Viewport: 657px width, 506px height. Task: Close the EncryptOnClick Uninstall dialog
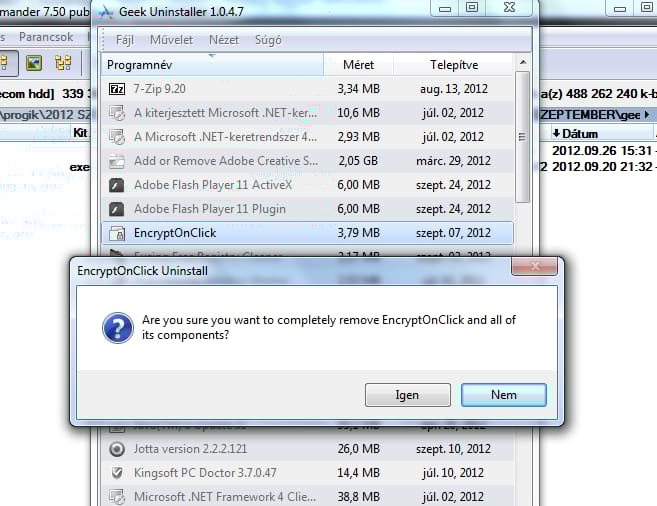[x=534, y=266]
